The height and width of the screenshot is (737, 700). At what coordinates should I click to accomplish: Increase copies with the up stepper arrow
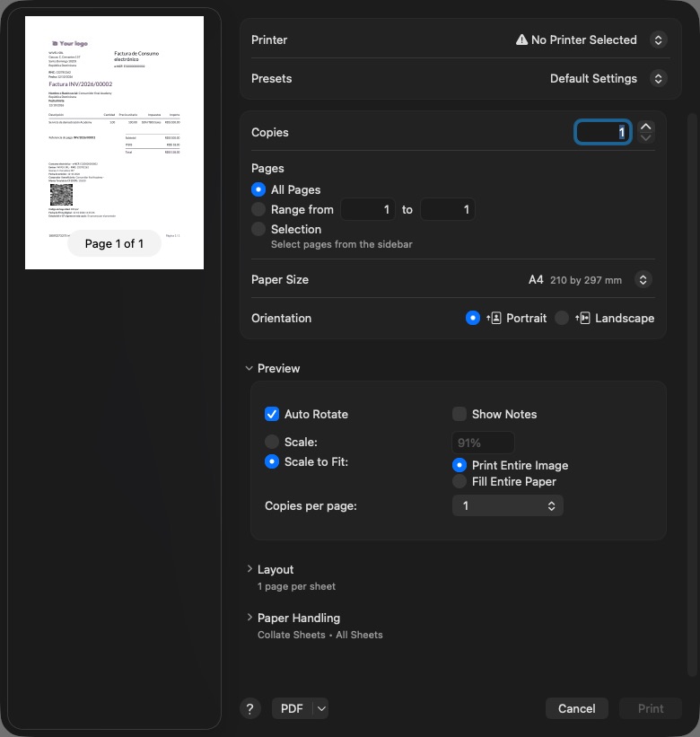click(x=646, y=127)
